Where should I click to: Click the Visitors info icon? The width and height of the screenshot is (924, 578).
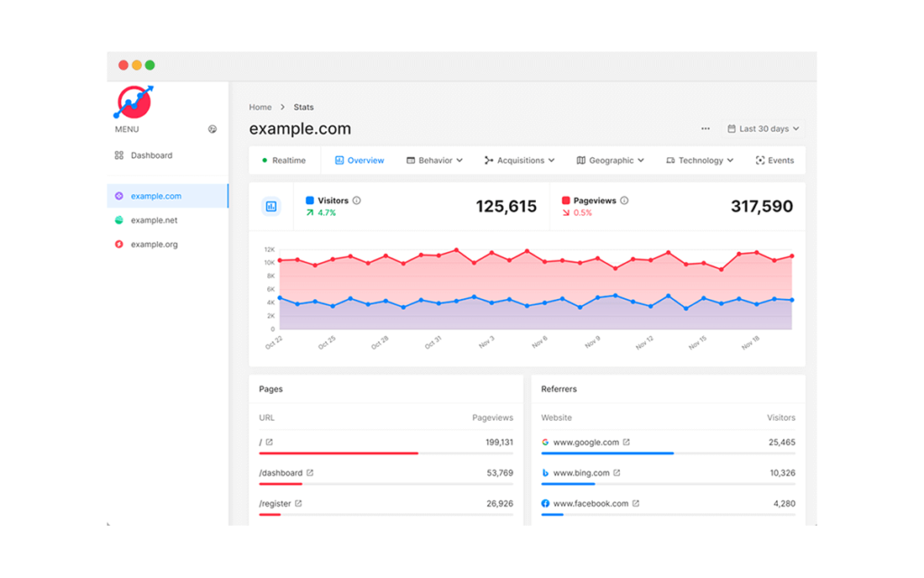(x=356, y=200)
